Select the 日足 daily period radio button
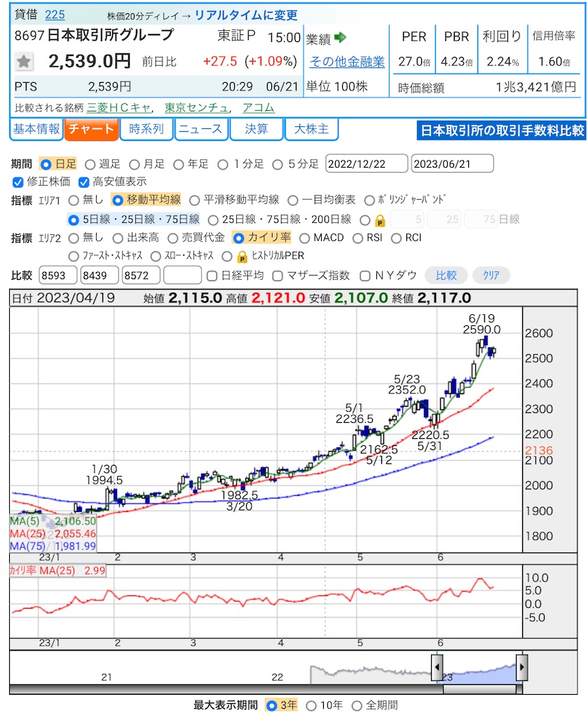This screenshot has width=588, height=718. click(x=46, y=164)
